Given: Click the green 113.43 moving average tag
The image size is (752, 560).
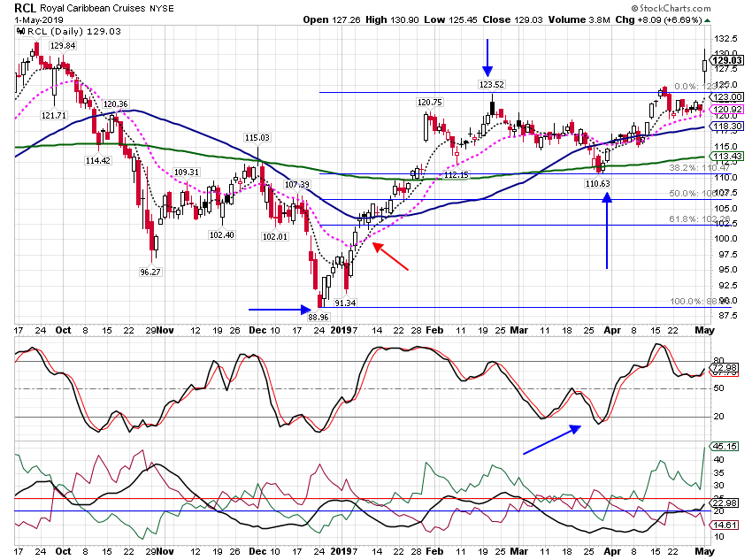Looking at the screenshot, I should (x=727, y=157).
